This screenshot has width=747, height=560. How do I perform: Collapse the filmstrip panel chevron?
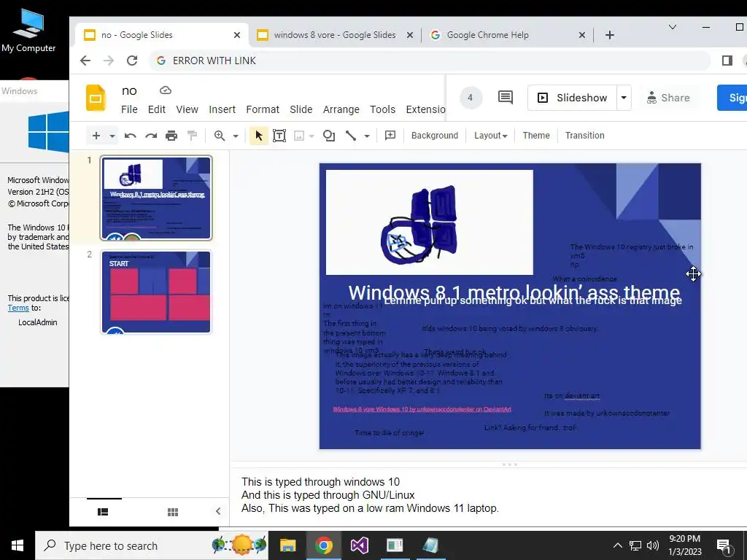click(218, 511)
